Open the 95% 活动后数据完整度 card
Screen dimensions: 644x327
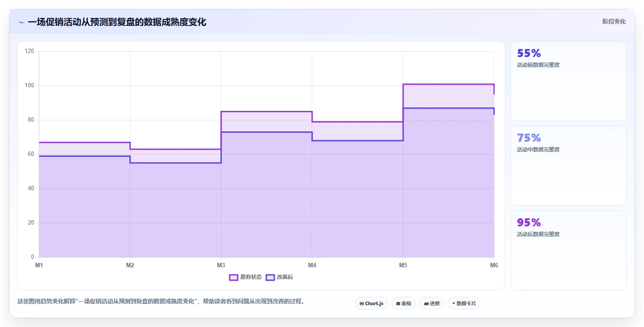(569, 250)
